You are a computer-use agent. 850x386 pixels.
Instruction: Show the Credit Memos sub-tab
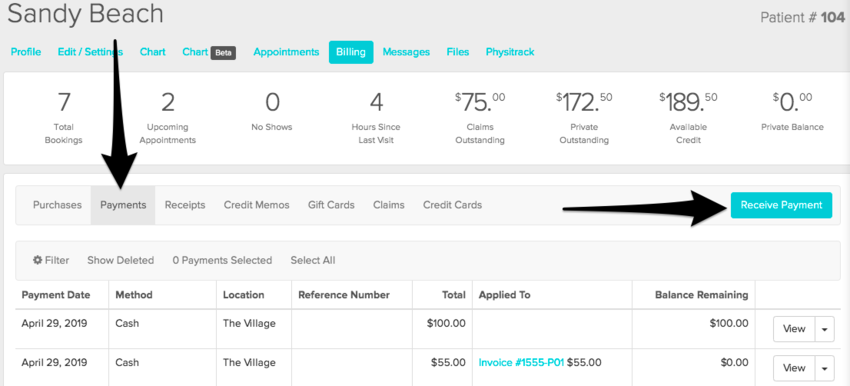[256, 205]
